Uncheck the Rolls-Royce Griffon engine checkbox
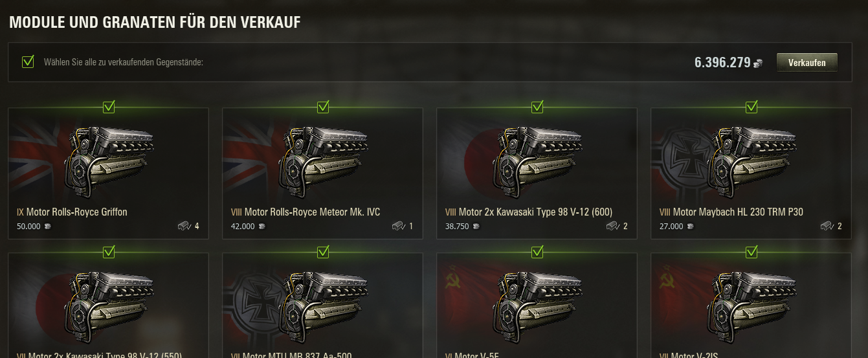The image size is (868, 358). [109, 107]
